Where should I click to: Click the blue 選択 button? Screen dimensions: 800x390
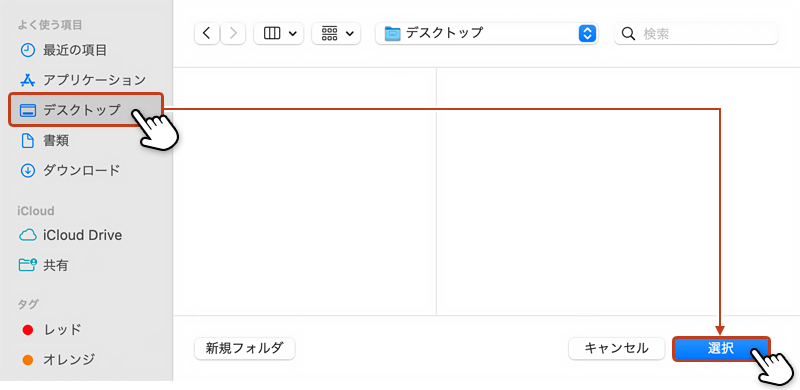click(x=721, y=349)
